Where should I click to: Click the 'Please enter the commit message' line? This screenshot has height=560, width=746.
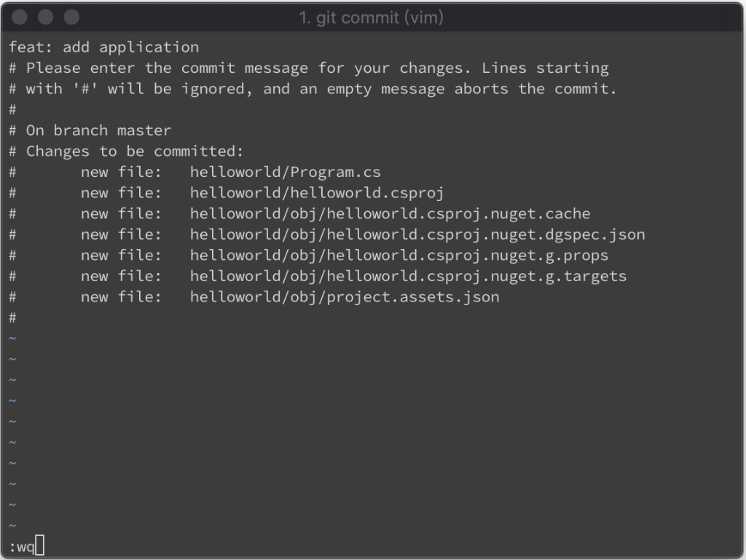click(309, 68)
